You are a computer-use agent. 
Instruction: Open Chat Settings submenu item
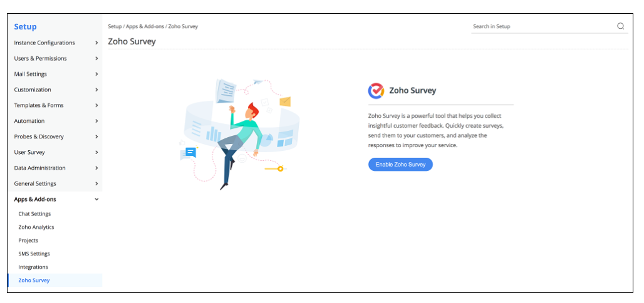pyautogui.click(x=34, y=214)
